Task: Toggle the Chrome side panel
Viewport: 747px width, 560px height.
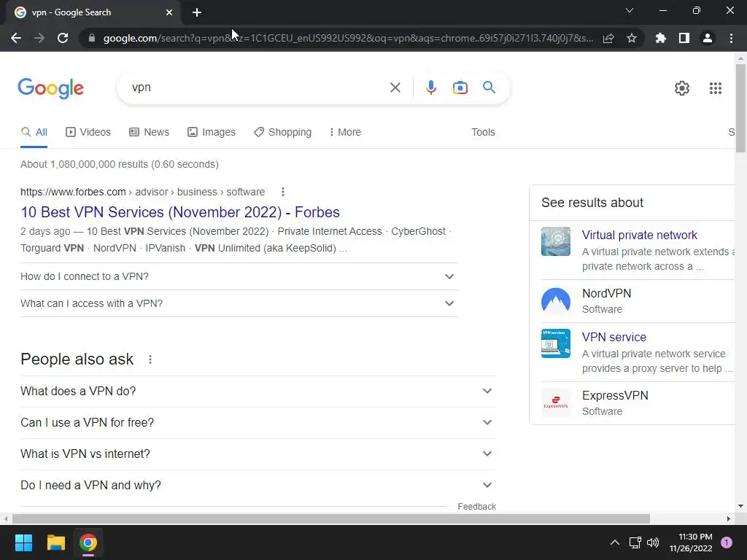Action: (684, 38)
